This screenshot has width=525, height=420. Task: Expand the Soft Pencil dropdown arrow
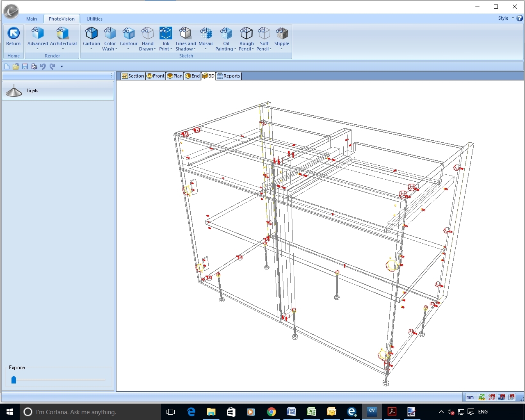coord(271,49)
